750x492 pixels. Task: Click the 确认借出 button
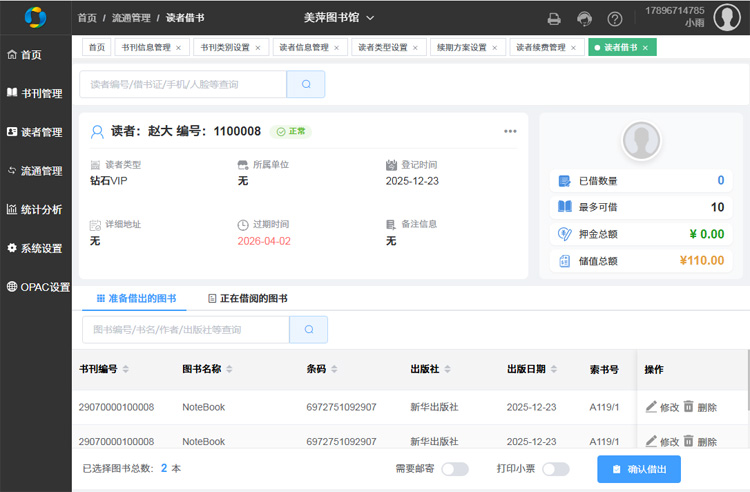tap(638, 469)
